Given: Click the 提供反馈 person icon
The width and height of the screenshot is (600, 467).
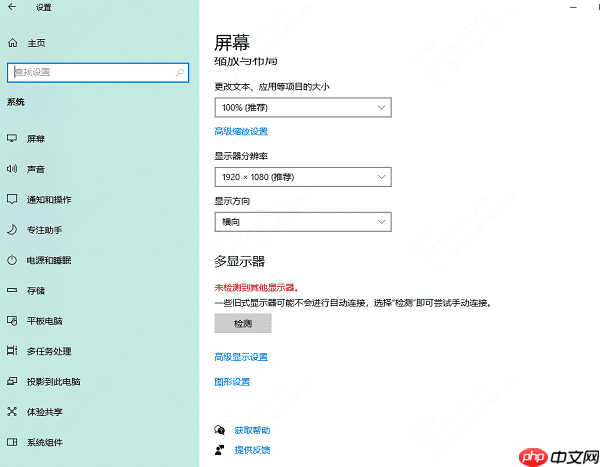Looking at the screenshot, I should pos(220,450).
